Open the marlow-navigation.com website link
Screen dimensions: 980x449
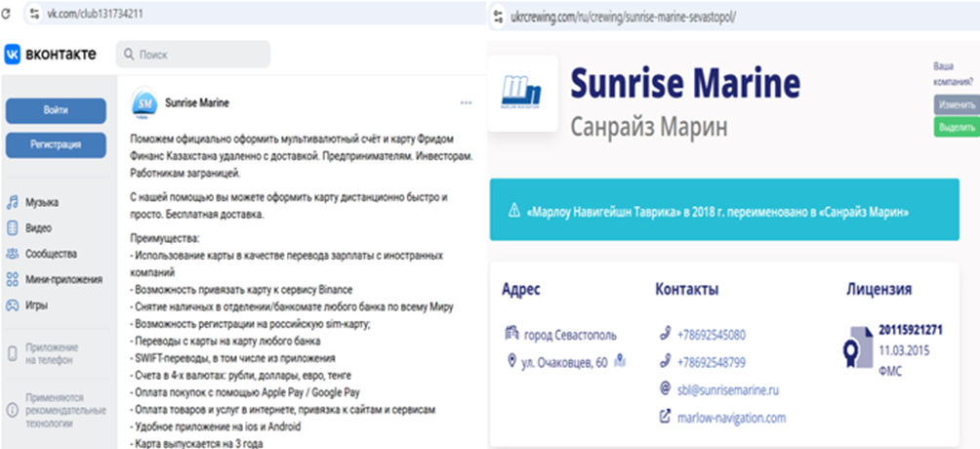click(731, 418)
